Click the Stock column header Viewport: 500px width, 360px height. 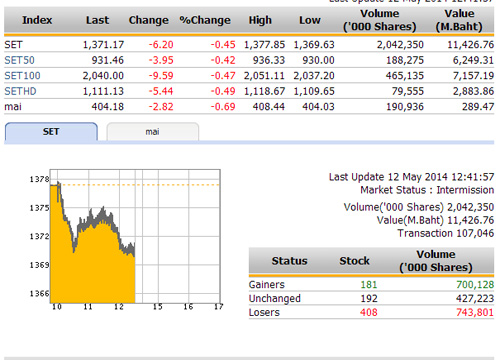[354, 261]
